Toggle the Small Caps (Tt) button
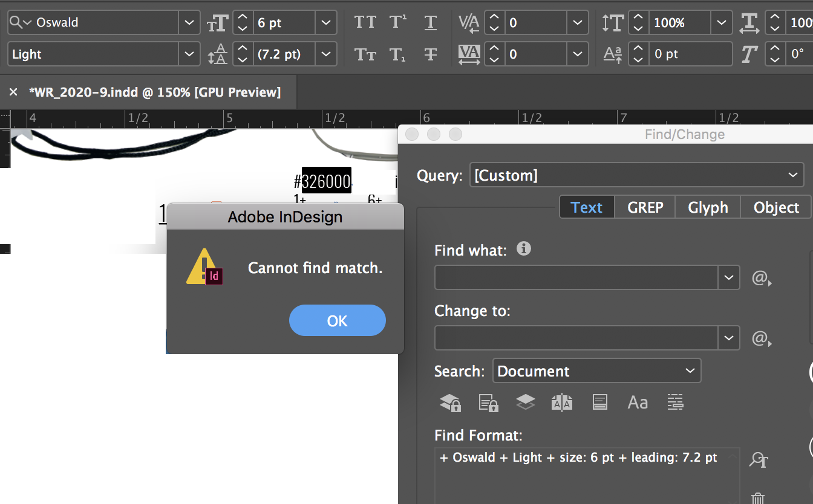This screenshot has width=813, height=504. [x=365, y=54]
